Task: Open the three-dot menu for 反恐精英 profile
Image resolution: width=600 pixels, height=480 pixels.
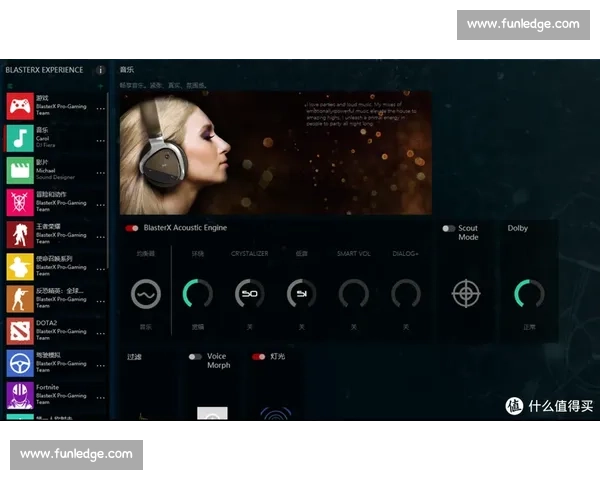Action: point(101,302)
